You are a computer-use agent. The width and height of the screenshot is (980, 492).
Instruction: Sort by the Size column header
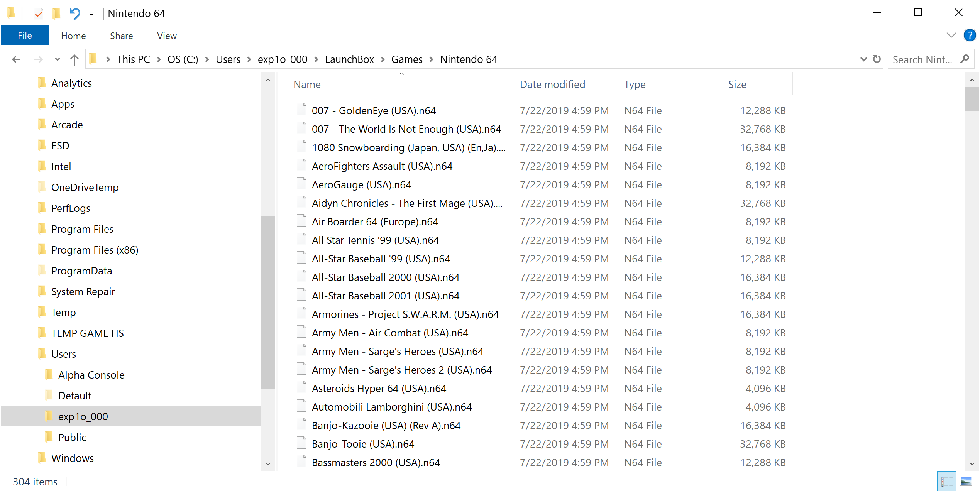point(757,85)
